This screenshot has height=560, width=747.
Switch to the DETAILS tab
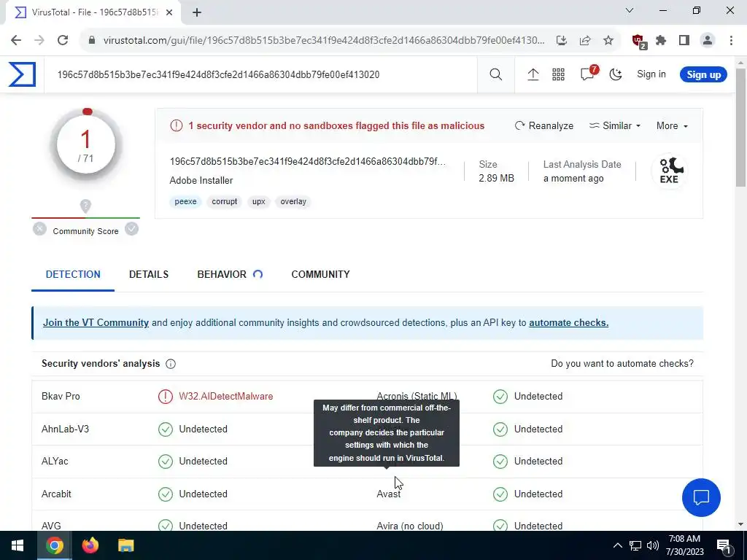[x=149, y=274]
